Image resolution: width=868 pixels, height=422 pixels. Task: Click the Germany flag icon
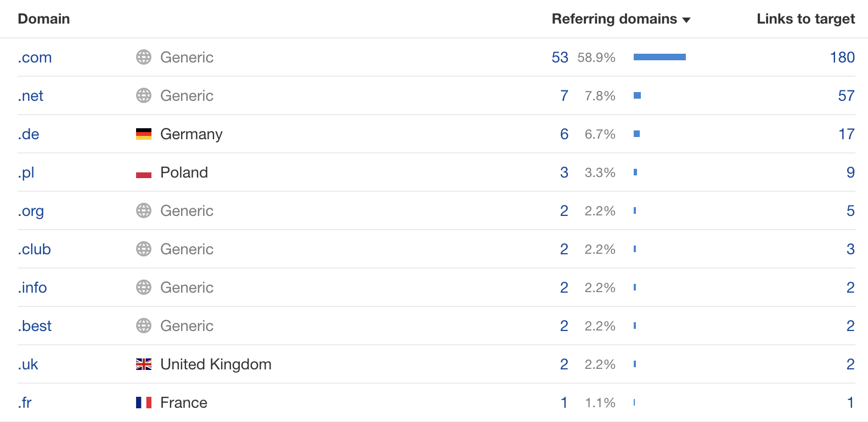144,134
